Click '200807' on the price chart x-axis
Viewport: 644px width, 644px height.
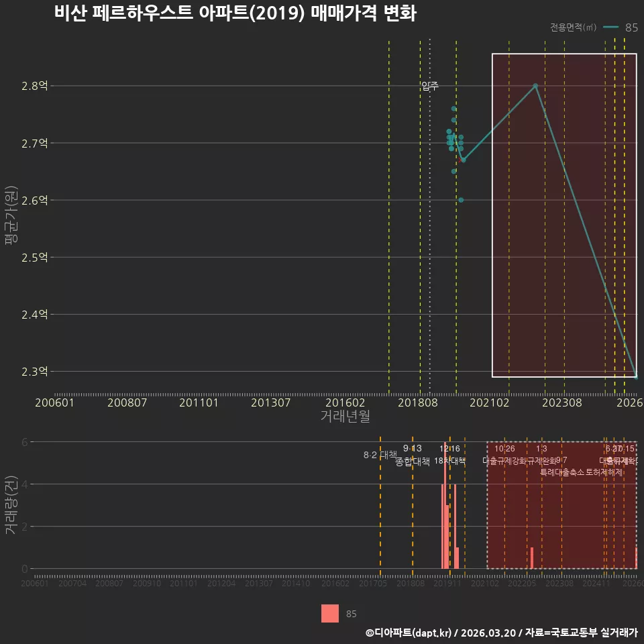pyautogui.click(x=127, y=402)
